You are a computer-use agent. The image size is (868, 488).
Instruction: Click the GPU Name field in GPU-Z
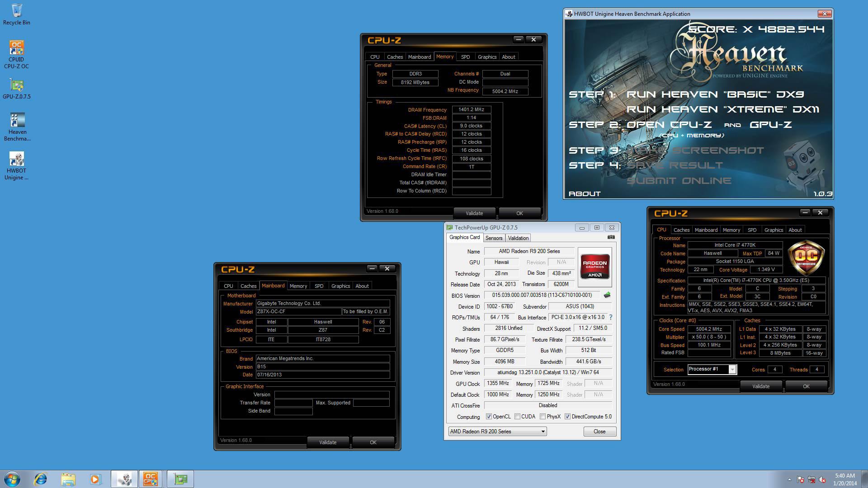click(529, 251)
